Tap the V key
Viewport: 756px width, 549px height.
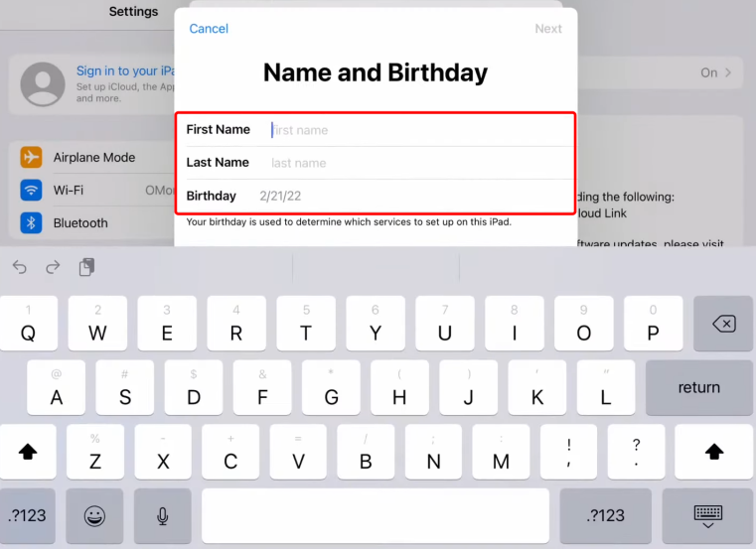[298, 452]
